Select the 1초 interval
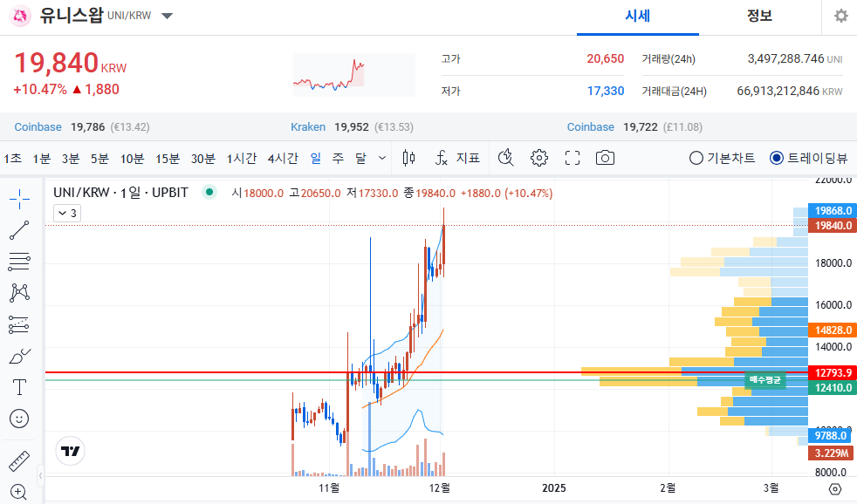The height and width of the screenshot is (504, 857). click(x=12, y=159)
